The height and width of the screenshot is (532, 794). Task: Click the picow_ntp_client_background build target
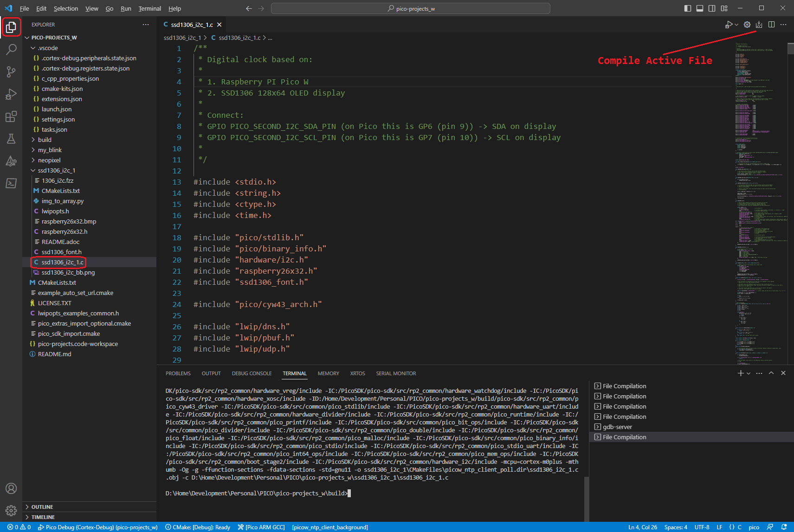coord(330,527)
